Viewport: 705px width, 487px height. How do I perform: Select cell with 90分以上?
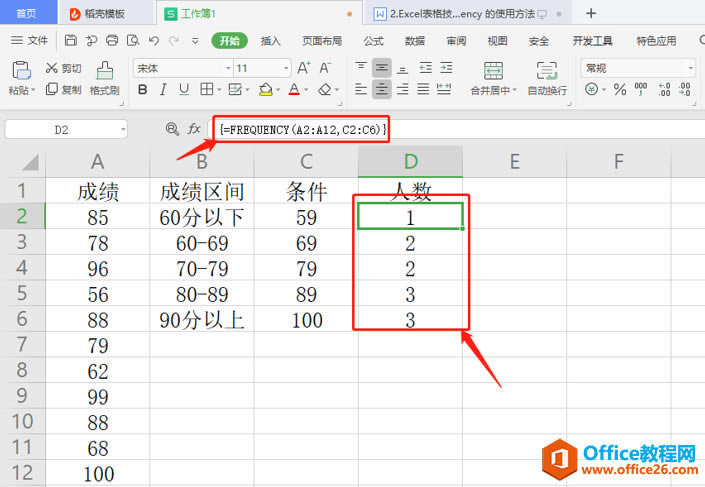click(202, 320)
